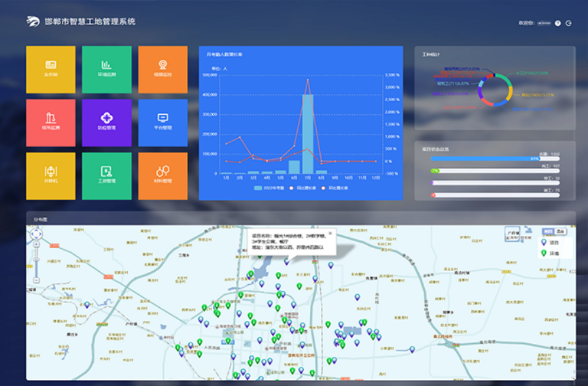Switch map to the 地图 view tab
This screenshot has width=588, height=386.
548,232
